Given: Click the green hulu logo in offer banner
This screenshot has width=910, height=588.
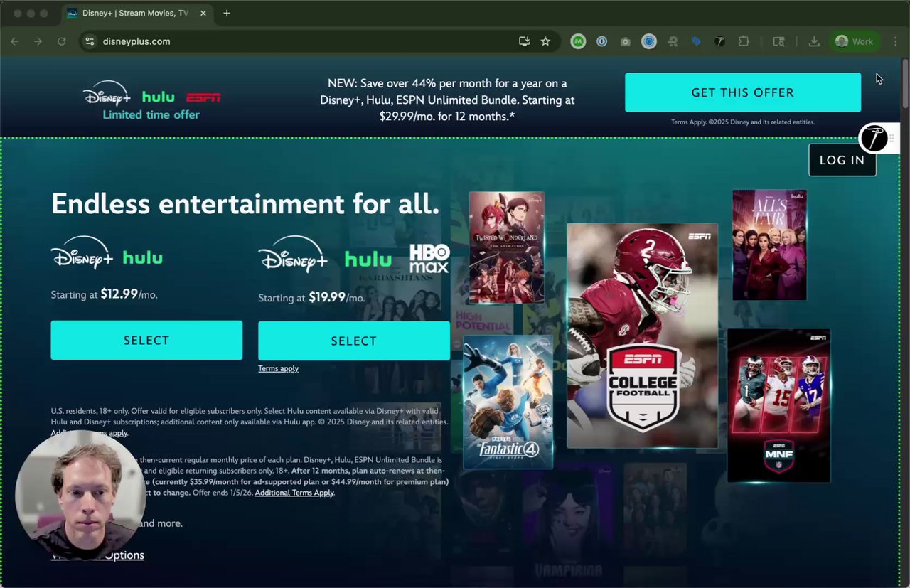Looking at the screenshot, I should [x=158, y=97].
